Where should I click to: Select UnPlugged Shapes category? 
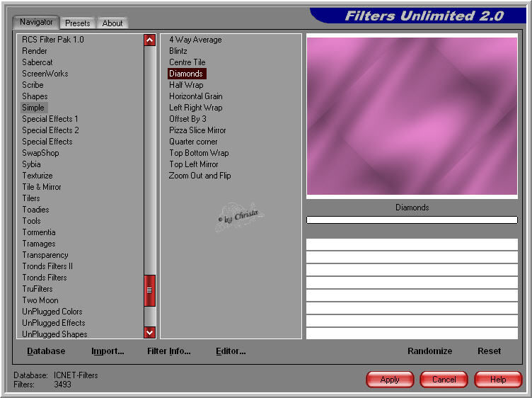click(54, 334)
